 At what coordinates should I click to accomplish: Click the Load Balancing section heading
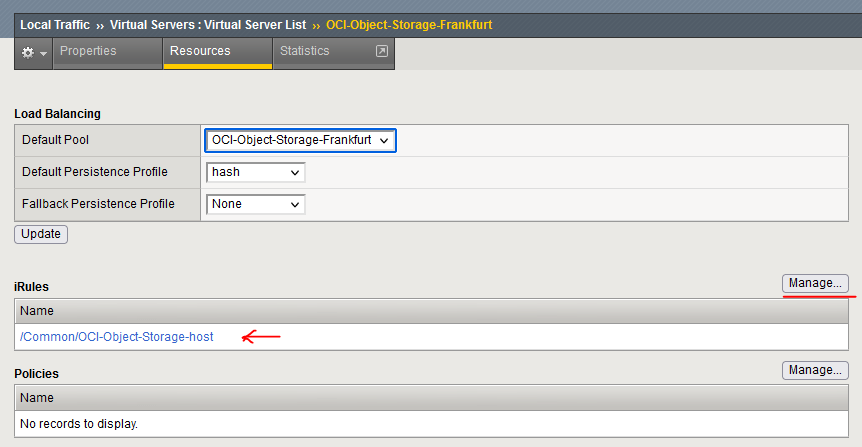click(x=57, y=114)
